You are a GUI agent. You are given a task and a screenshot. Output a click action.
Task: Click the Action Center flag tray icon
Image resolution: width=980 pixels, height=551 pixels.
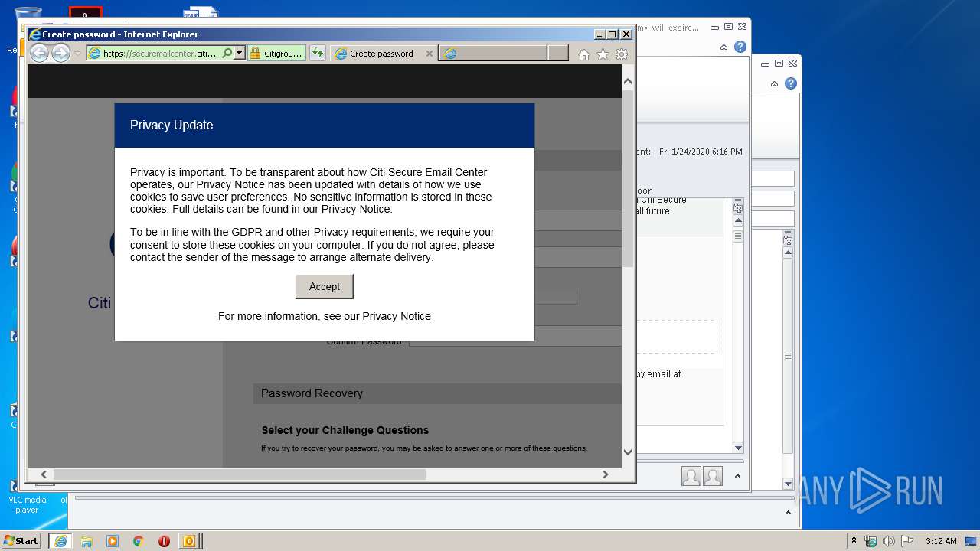[x=906, y=541]
